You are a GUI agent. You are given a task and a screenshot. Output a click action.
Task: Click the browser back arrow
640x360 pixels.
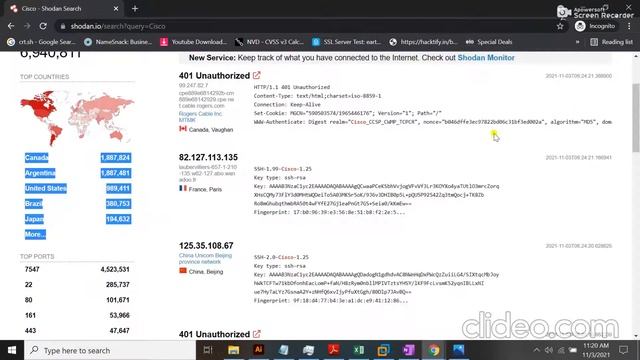tap(11, 26)
